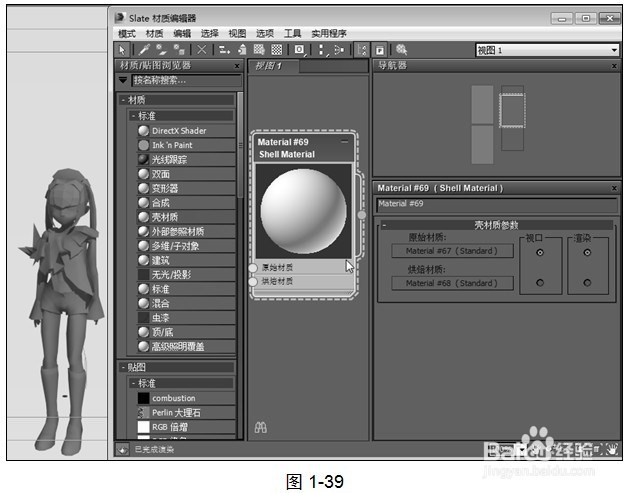Select Perlin 大理石 map entry
Screen dimensions: 630x493
coord(186,413)
